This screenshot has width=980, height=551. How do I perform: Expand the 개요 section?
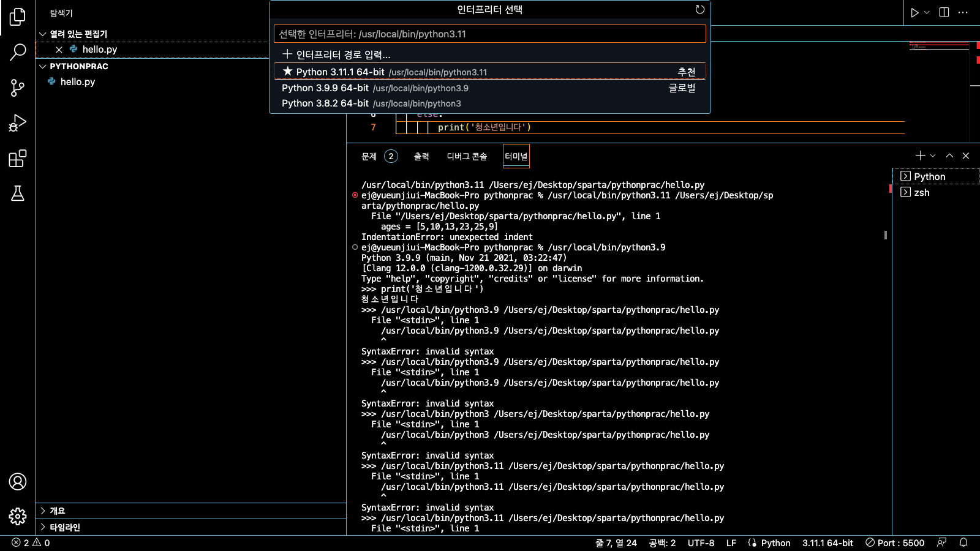point(191,511)
